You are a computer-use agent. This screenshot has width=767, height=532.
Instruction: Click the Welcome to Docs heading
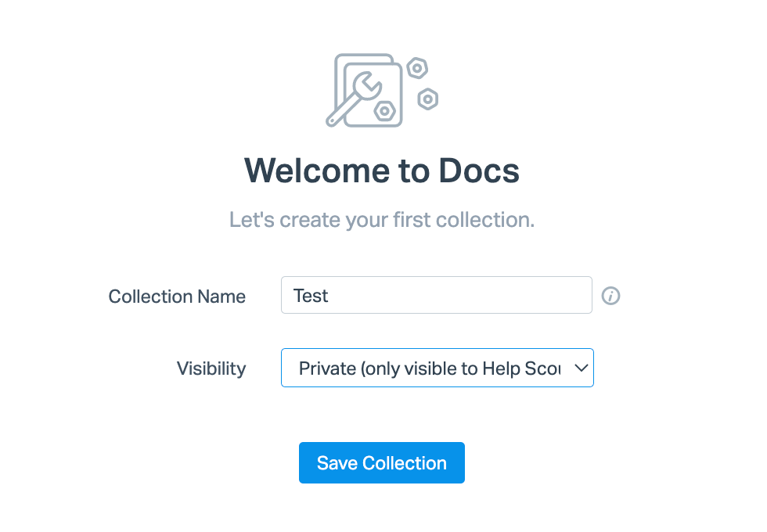[x=382, y=171]
